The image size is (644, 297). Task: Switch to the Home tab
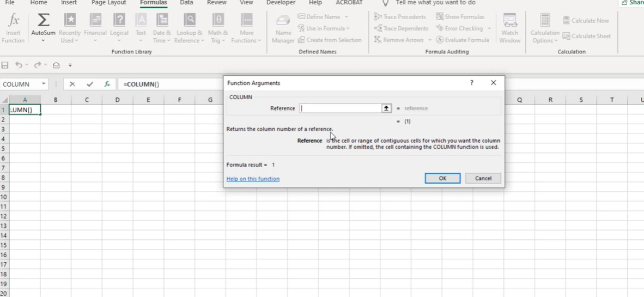[39, 3]
